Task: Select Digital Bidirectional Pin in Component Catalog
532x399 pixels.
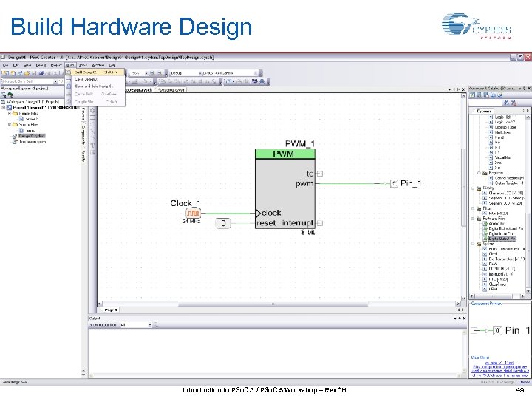Action: coord(506,228)
